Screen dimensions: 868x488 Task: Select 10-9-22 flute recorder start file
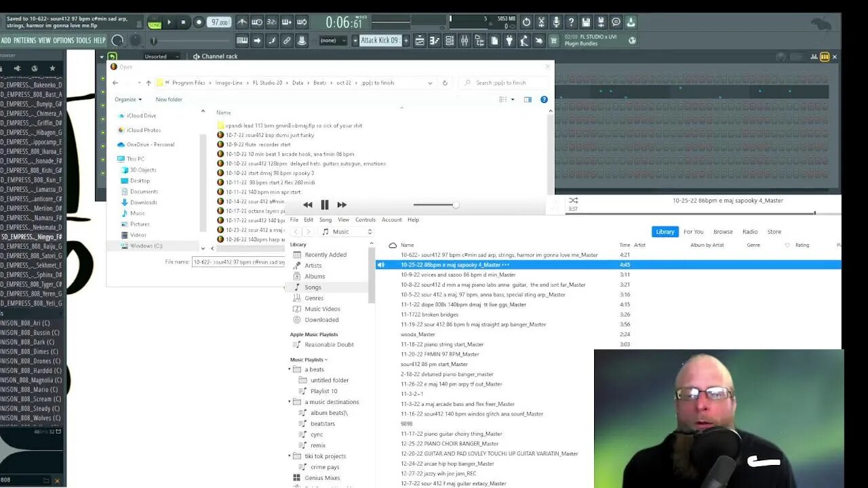(x=258, y=144)
